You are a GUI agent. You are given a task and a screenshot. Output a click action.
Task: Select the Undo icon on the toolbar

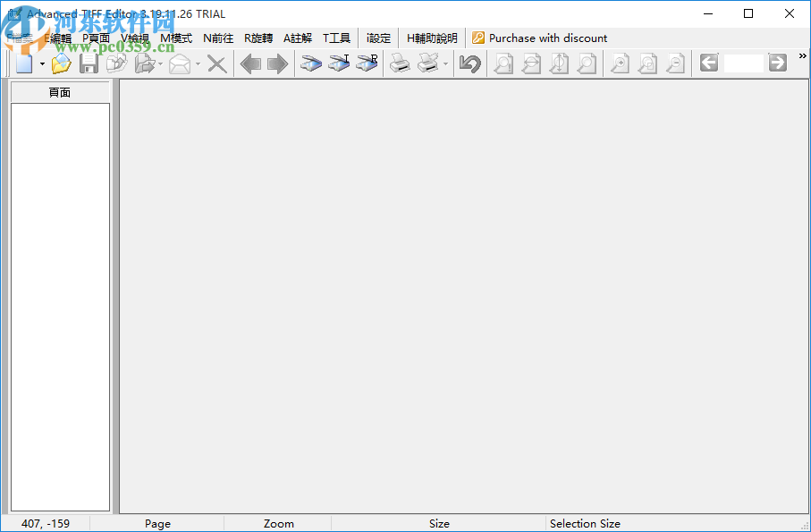tap(469, 63)
